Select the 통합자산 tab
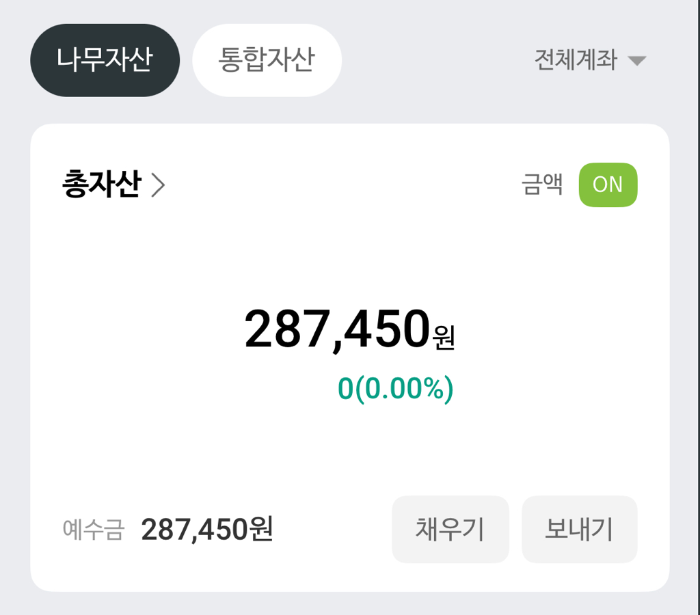 click(267, 60)
